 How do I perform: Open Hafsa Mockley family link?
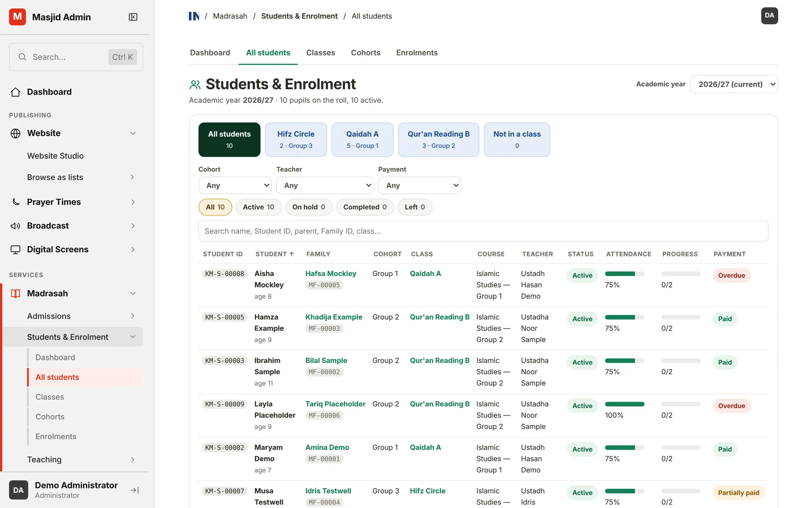[x=331, y=274]
